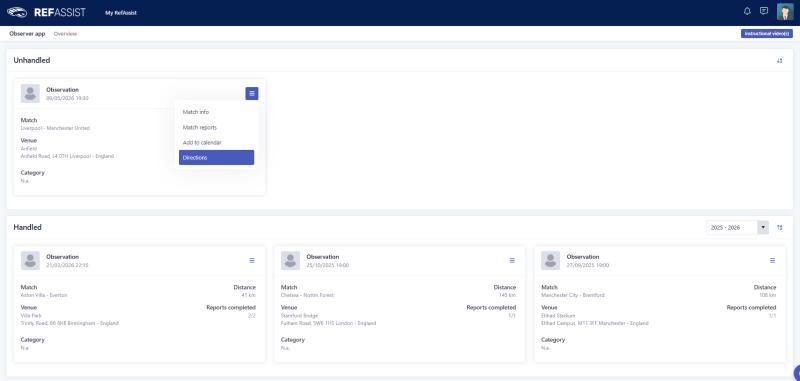800x381 pixels.
Task: Open menu for Chelsea observation card
Action: click(512, 261)
